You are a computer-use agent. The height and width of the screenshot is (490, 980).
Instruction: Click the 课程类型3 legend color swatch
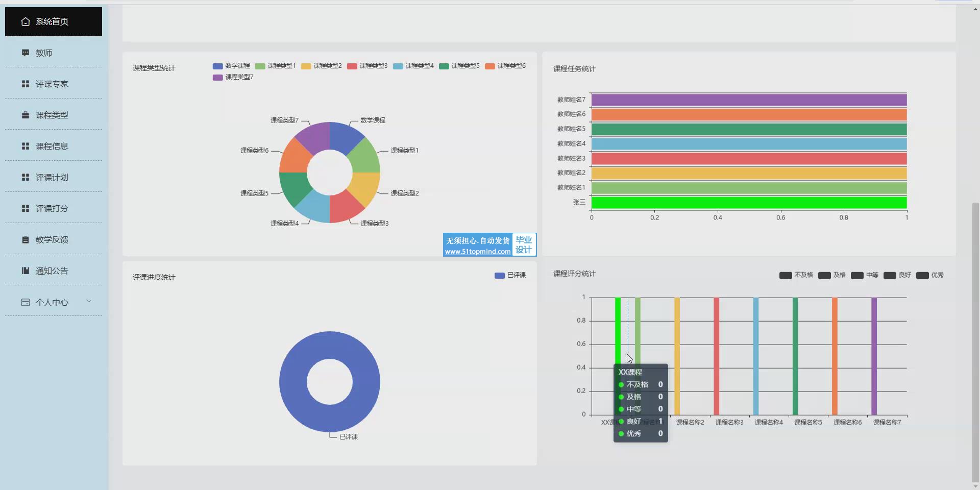[x=352, y=66]
